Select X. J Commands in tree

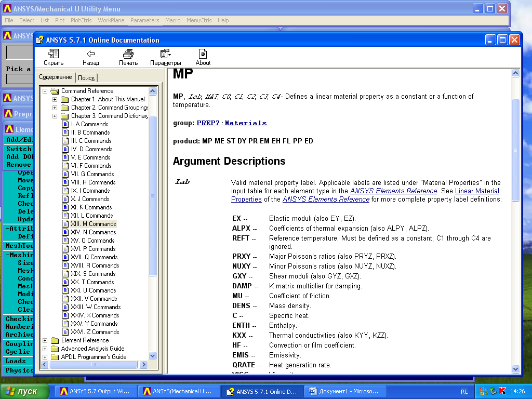[x=90, y=199]
